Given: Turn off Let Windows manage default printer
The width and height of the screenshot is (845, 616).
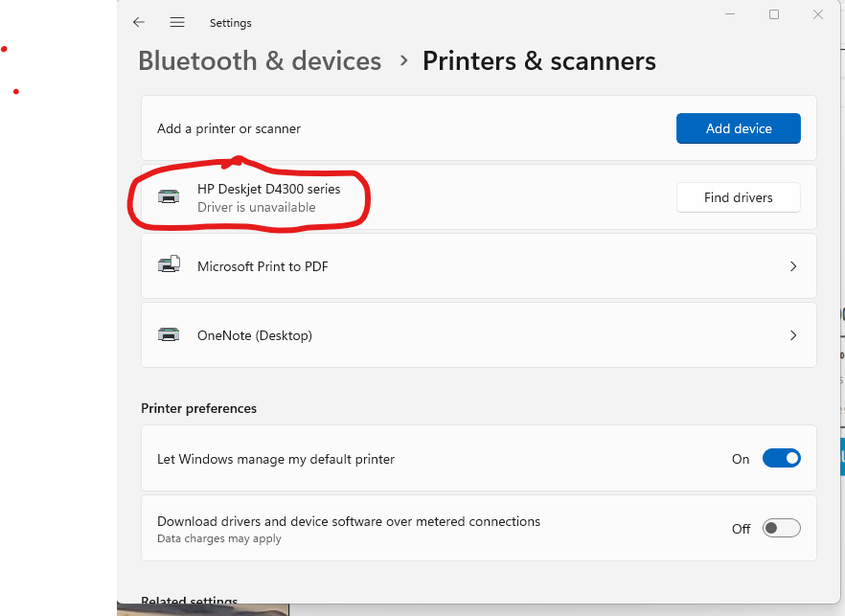Looking at the screenshot, I should pos(782,459).
